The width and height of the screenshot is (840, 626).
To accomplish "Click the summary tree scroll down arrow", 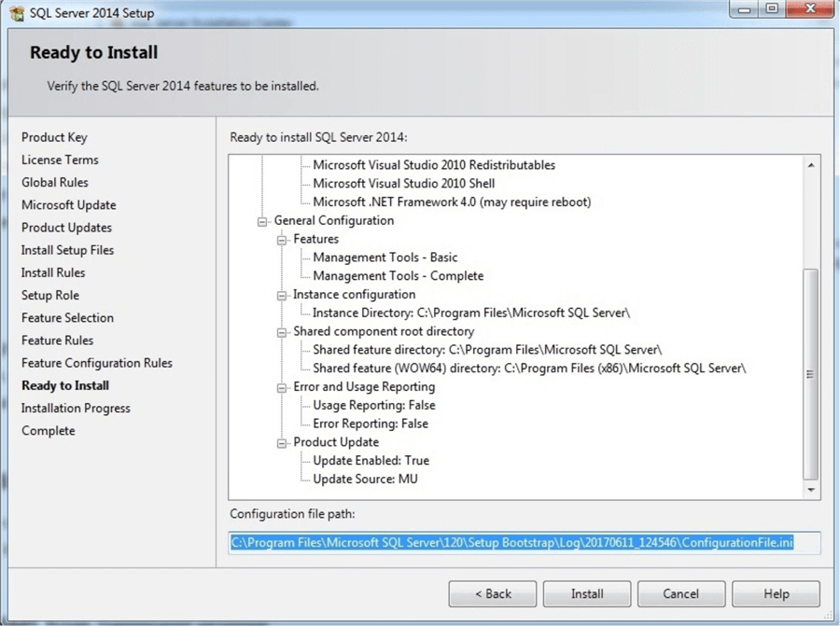I will (811, 490).
